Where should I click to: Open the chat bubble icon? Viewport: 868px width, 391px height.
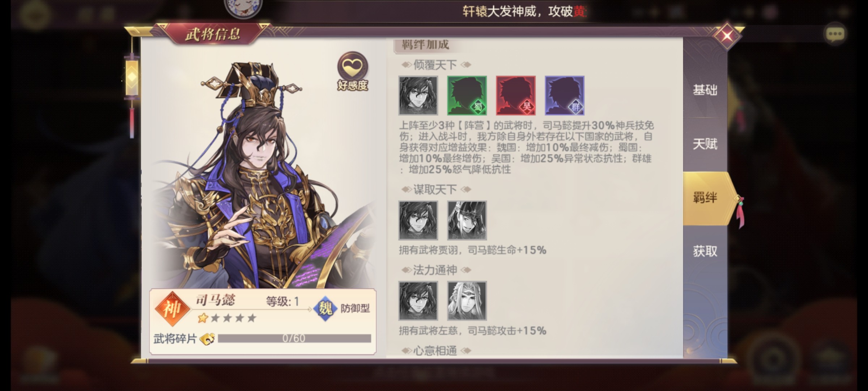coord(835,34)
